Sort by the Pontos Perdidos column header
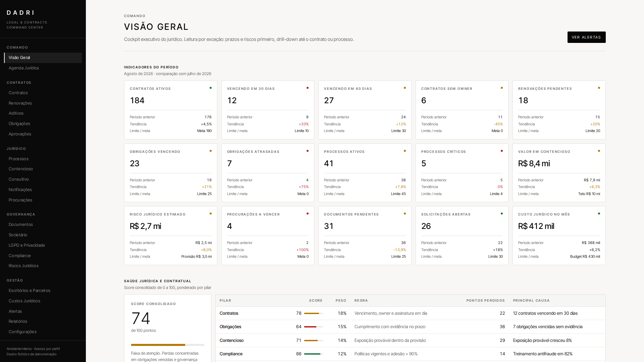Screen dimensions: 644x362 [485, 301]
